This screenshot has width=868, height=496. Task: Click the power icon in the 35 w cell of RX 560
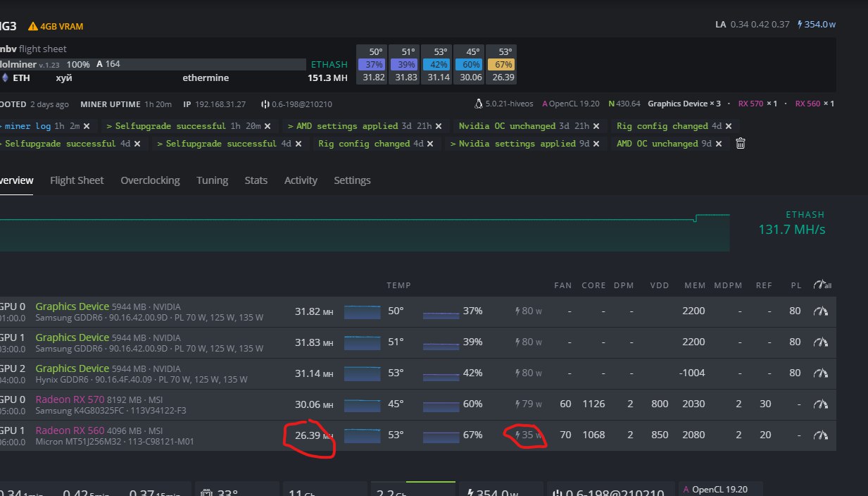(518, 435)
